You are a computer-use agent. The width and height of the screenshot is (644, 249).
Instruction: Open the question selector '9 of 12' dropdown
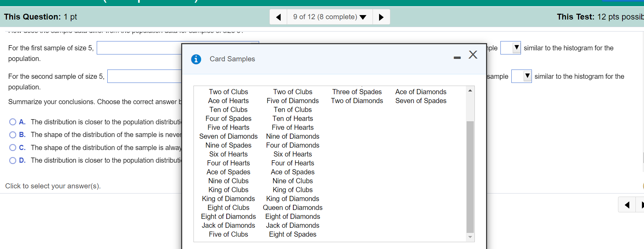[x=330, y=17]
